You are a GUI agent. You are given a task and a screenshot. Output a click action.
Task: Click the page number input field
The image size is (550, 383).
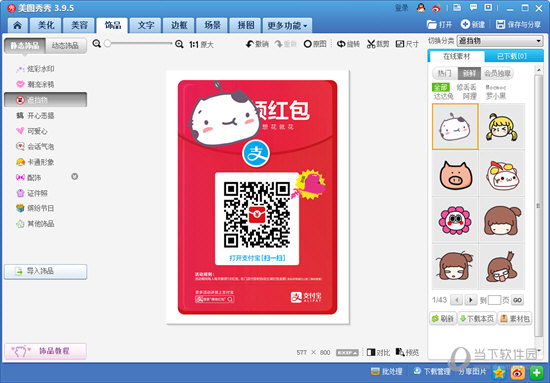coord(494,300)
